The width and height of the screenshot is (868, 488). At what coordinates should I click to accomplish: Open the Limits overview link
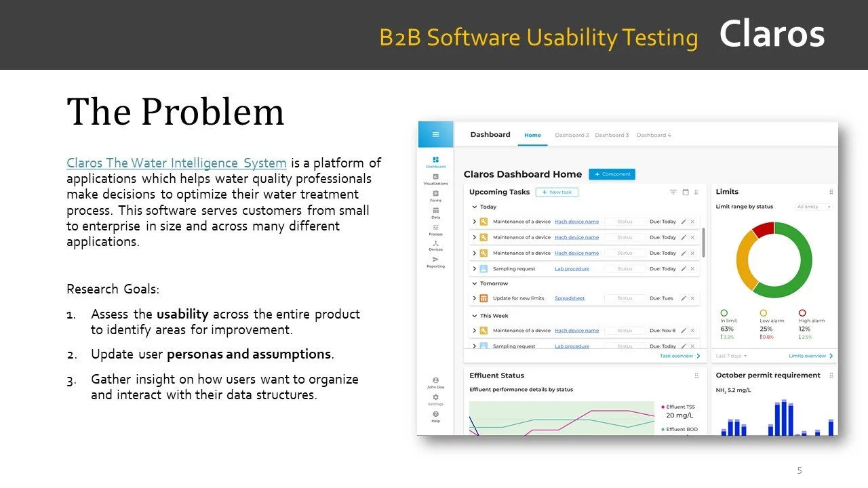click(807, 356)
